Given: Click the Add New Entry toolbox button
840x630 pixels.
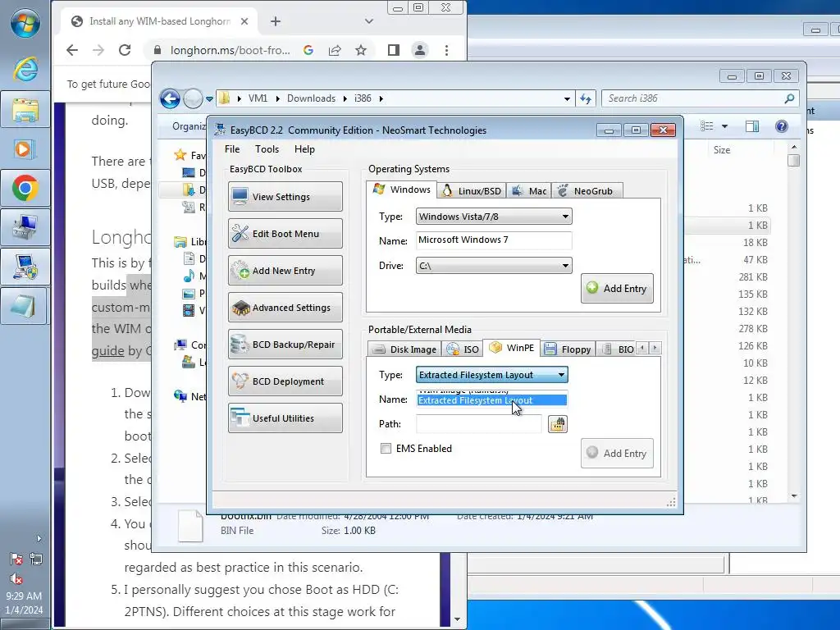Looking at the screenshot, I should (x=285, y=270).
